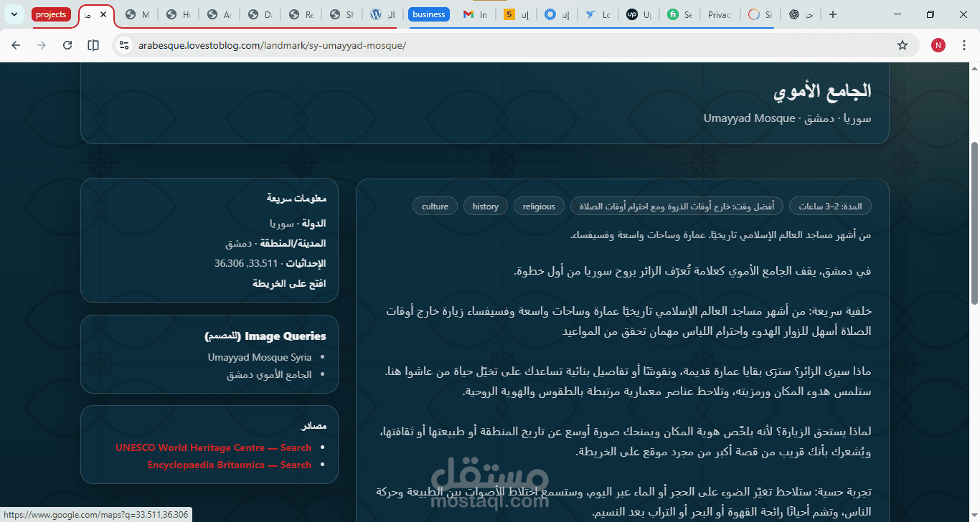Restore down the Chrome window
The height and width of the screenshot is (522, 980).
(x=930, y=14)
